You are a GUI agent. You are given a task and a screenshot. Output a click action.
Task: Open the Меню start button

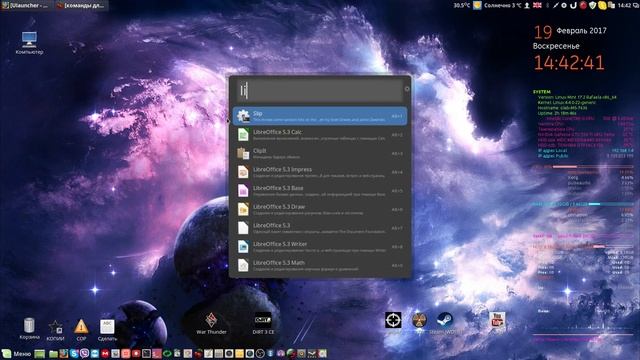click(16, 354)
